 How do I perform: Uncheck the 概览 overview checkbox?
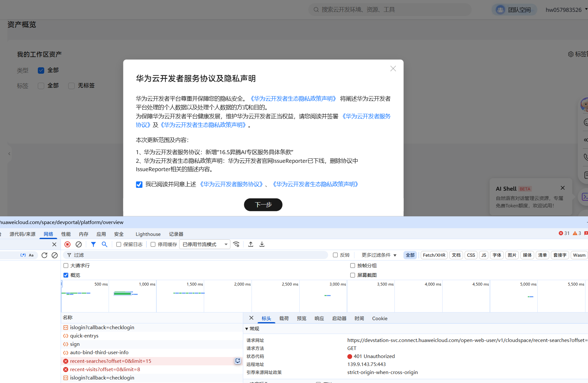point(66,275)
